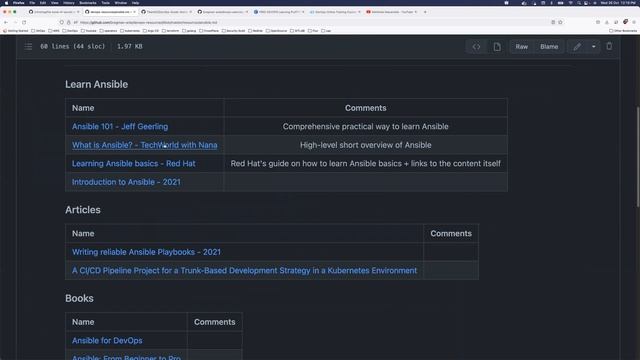Viewport: 640px width, 360px height.
Task: Open Ansible for DevOps book link
Action: 107,340
